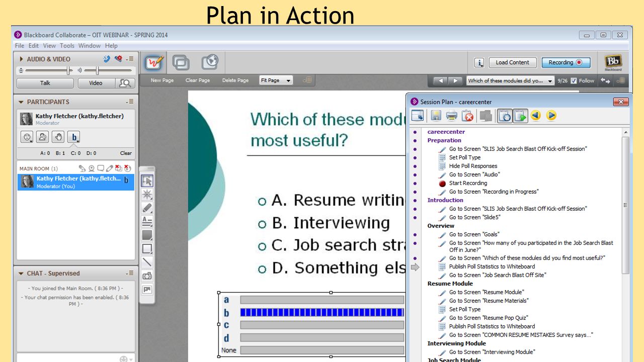This screenshot has height=362, width=644.
Task: Open the Tools menu
Action: [67, 45]
